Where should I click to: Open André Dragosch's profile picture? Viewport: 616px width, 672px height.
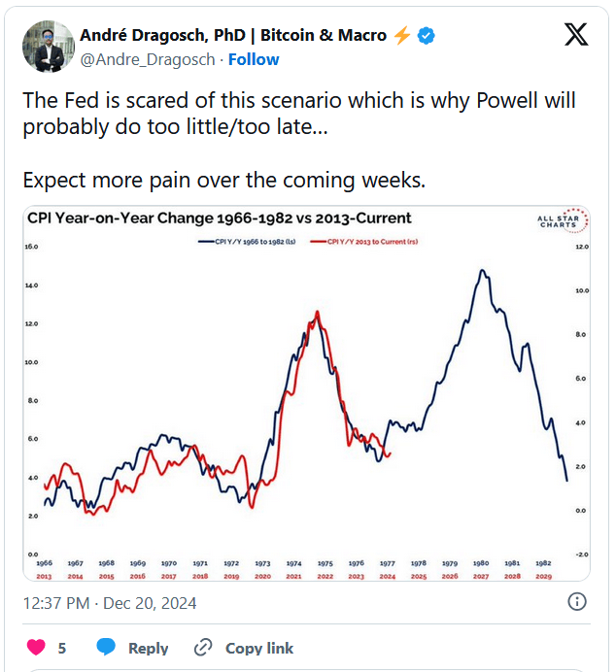tap(45, 47)
